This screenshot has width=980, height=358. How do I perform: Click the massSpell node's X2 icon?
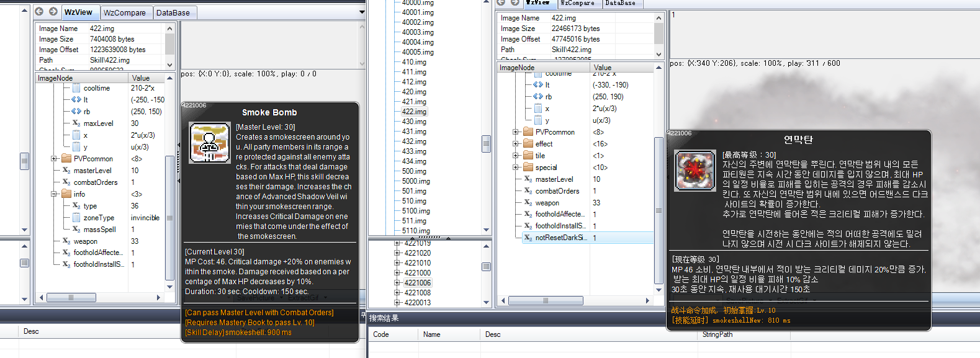[x=76, y=230]
